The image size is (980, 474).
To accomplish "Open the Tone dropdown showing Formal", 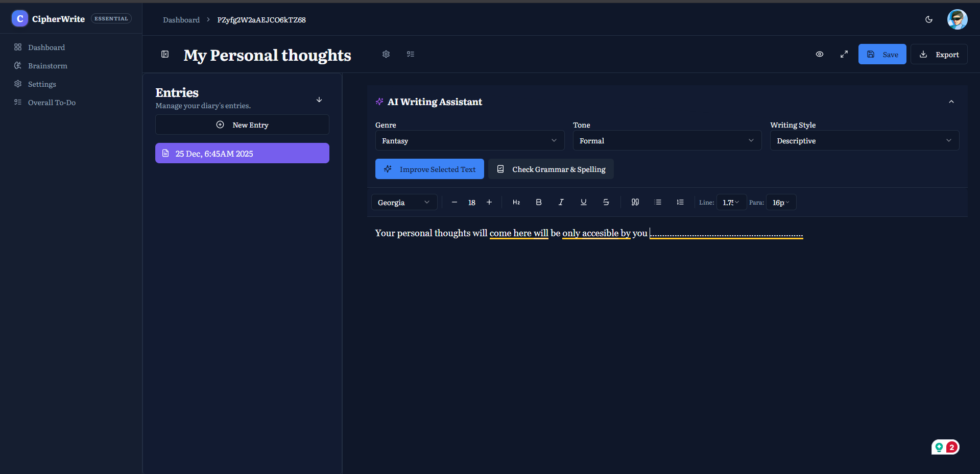I will [666, 140].
